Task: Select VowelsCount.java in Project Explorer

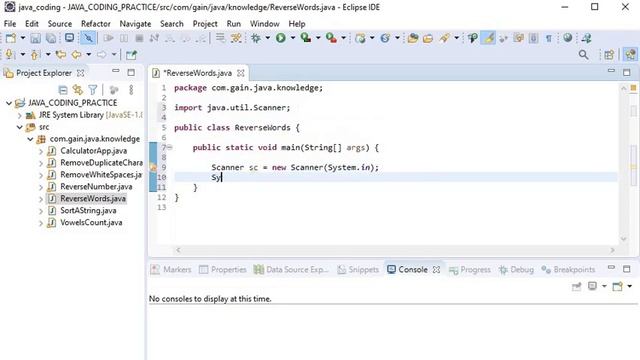Action: coord(91,222)
